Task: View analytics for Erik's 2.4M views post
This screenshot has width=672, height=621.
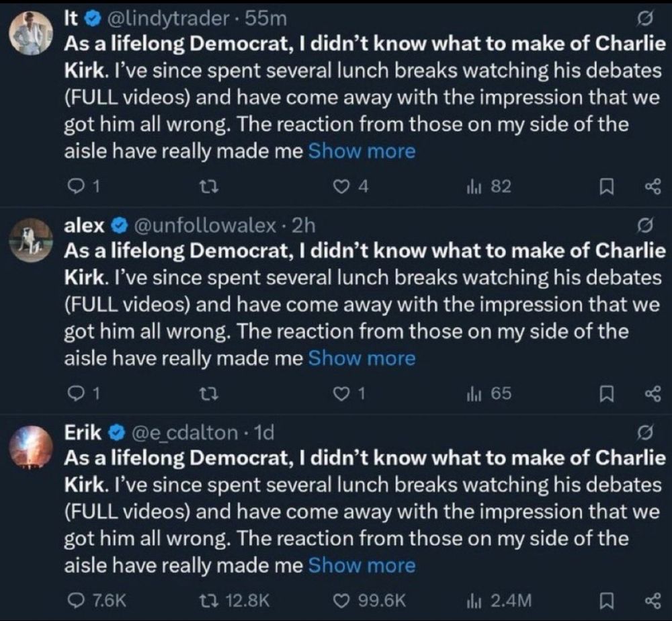Action: click(x=473, y=600)
